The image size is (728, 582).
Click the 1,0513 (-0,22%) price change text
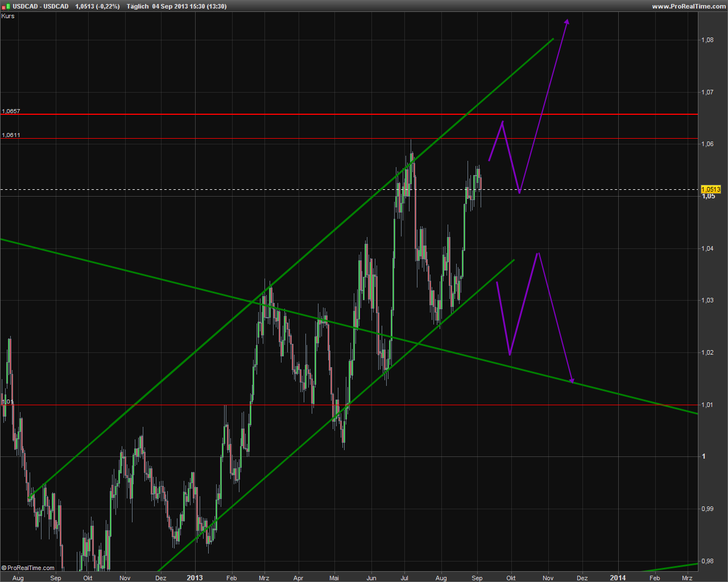pyautogui.click(x=97, y=6)
